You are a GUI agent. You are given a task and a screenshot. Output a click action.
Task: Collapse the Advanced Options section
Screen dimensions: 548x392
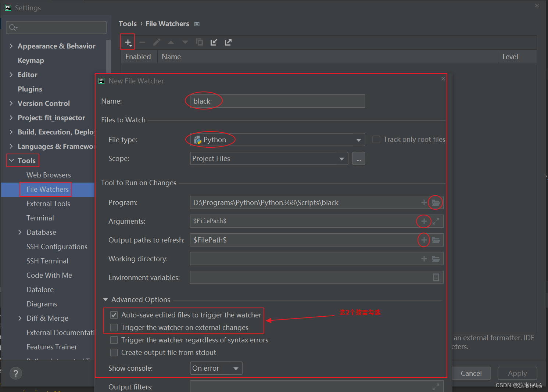(105, 299)
